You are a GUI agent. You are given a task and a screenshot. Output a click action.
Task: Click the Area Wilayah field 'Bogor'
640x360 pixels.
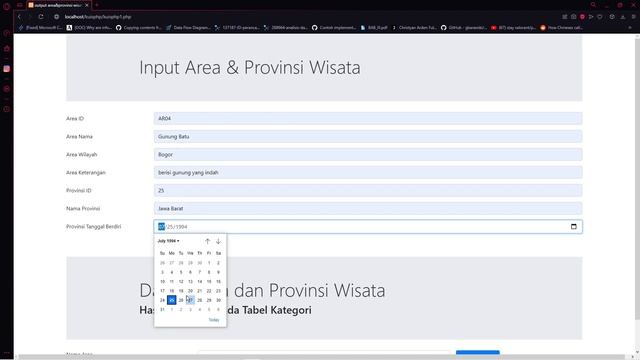tap(368, 154)
